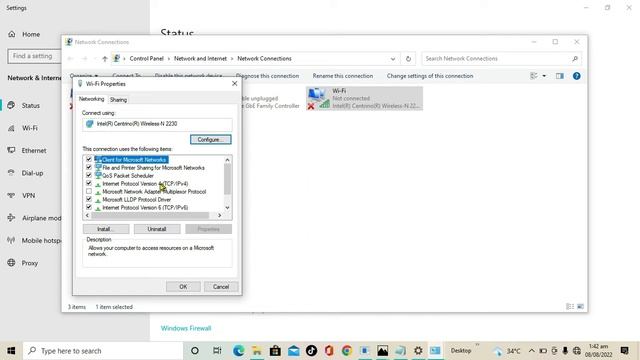Open the view options dropdown arrow
This screenshot has height=360, width=640.
(x=544, y=76)
